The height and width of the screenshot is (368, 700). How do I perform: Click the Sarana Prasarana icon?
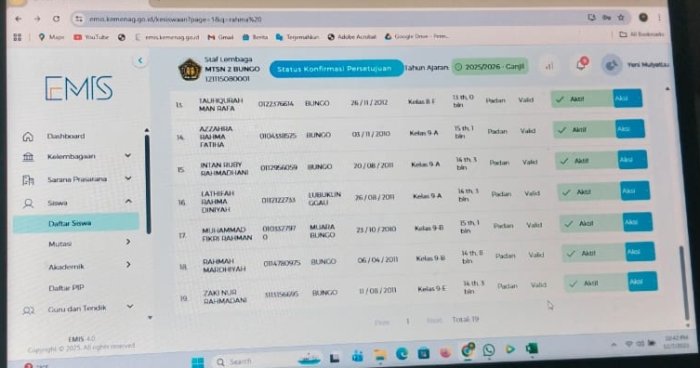point(28,180)
